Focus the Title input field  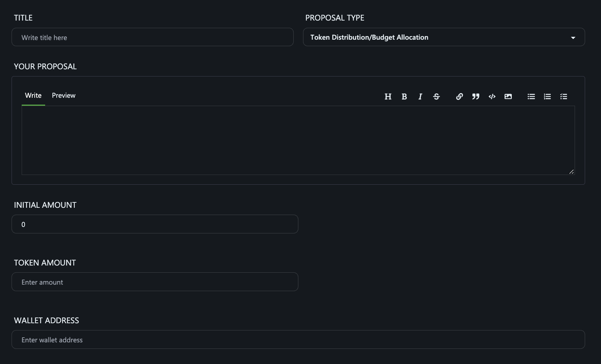pos(152,37)
